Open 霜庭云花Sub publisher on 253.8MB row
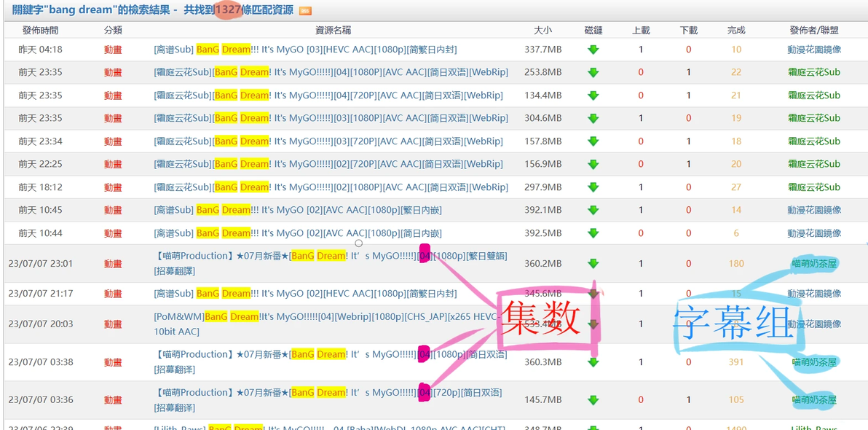Image resolution: width=868 pixels, height=430 pixels. click(x=814, y=72)
